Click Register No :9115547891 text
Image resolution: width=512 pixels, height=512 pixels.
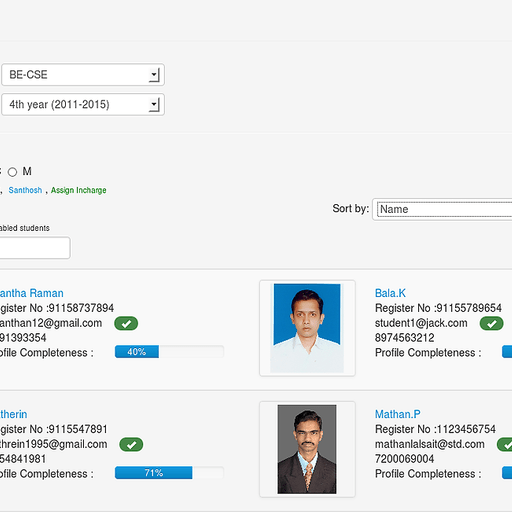(x=54, y=429)
